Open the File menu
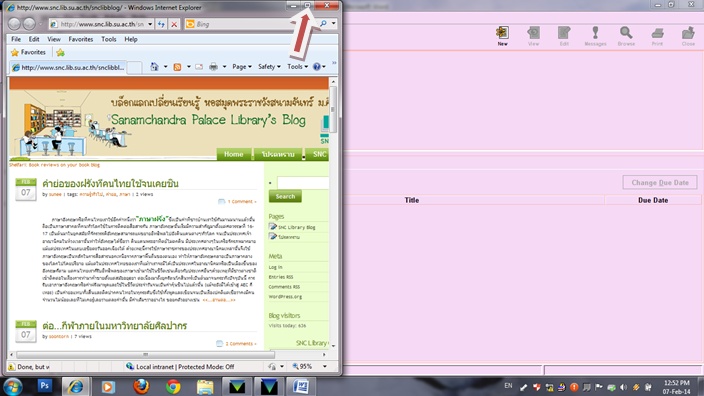The width and height of the screenshot is (704, 396). click(x=16, y=39)
